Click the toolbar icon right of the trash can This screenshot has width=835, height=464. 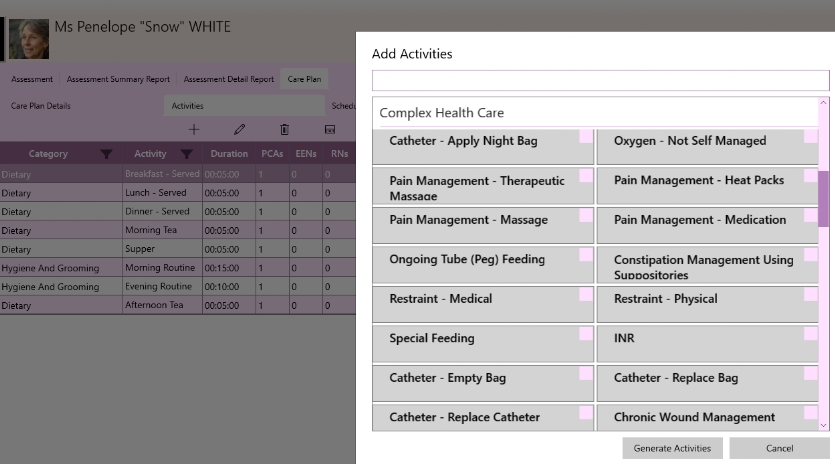(330, 129)
